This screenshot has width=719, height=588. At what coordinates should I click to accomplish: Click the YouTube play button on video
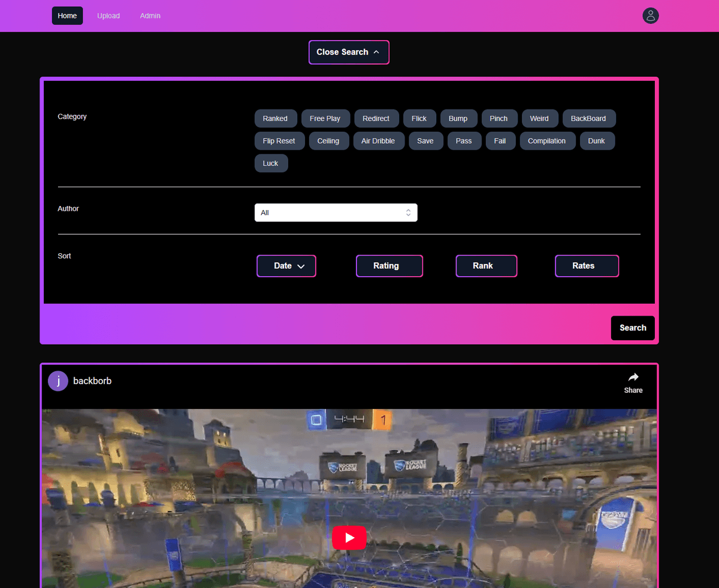coord(349,538)
